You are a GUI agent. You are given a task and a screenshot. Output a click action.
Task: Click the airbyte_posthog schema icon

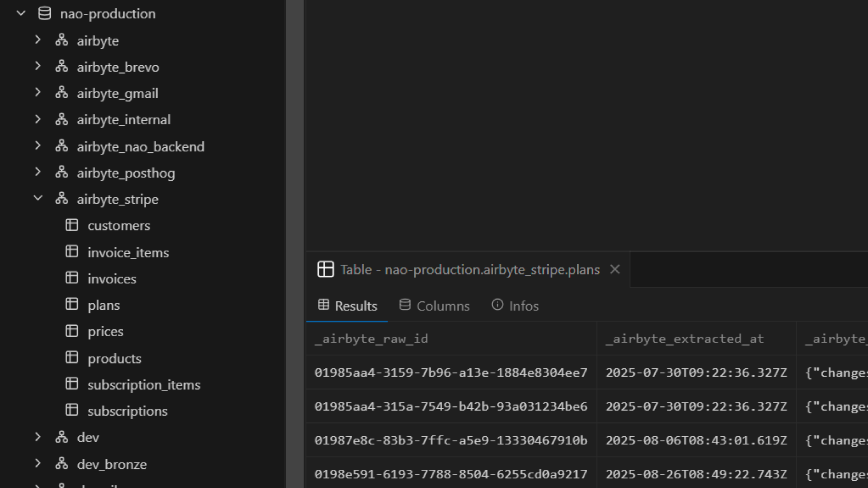tap(62, 172)
